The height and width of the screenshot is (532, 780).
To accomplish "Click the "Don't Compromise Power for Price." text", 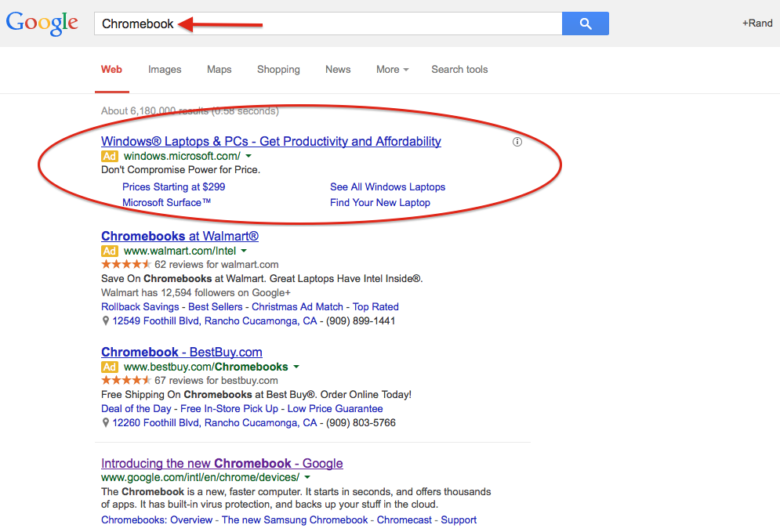I will pos(180,170).
